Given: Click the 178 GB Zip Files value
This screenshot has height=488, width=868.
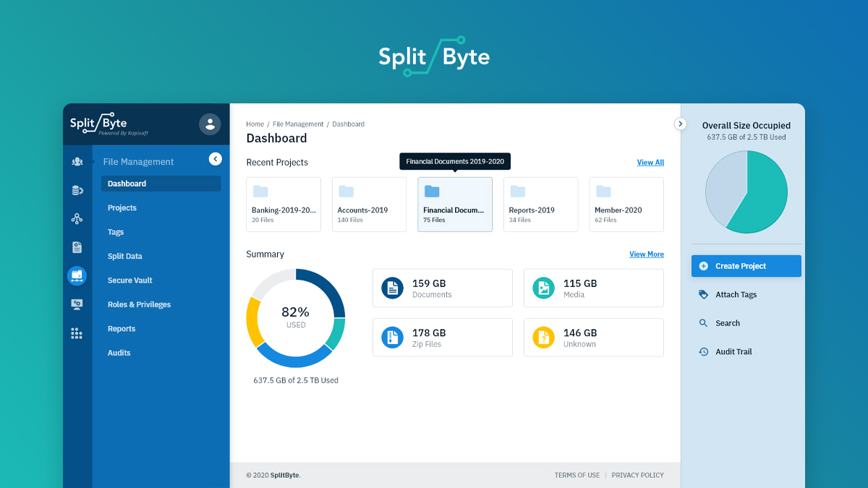Looking at the screenshot, I should pyautogui.click(x=429, y=333).
